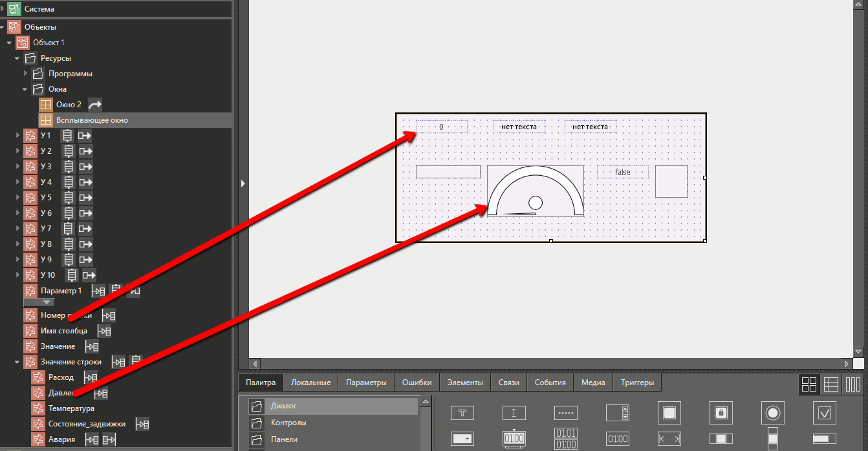Expand the У 5 tree node
The width and height of the screenshot is (868, 451).
[x=17, y=198]
